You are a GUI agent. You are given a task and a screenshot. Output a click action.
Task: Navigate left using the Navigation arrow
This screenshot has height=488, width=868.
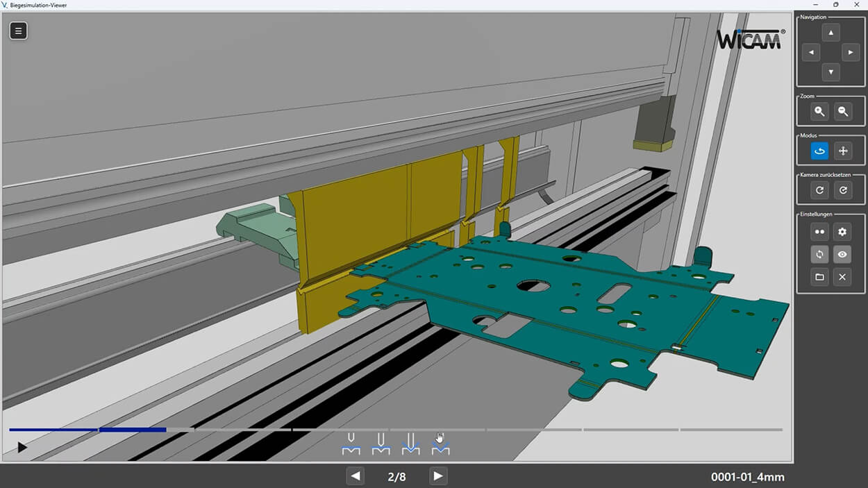pyautogui.click(x=810, y=51)
